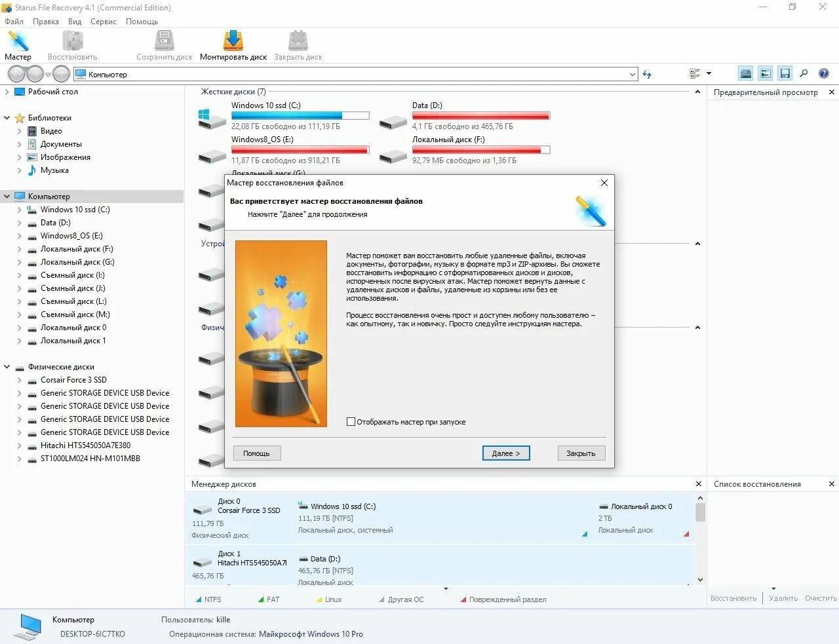
Task: Click the Очистить link in recovery list
Action: point(821,598)
